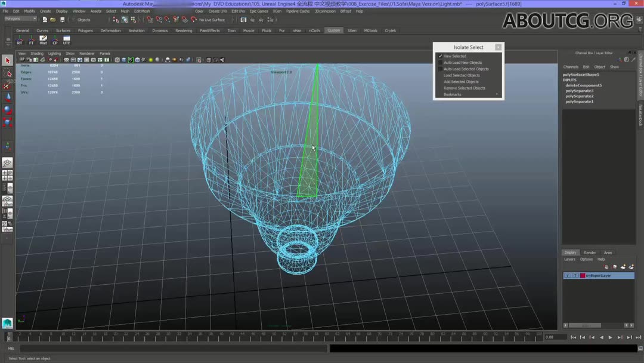Click the create layer from selected icon
This screenshot has height=363, width=644.
pyautogui.click(x=631, y=267)
